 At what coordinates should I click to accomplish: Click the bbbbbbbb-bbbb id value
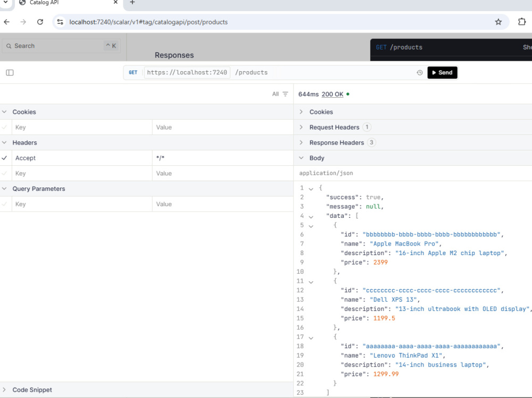(x=431, y=234)
